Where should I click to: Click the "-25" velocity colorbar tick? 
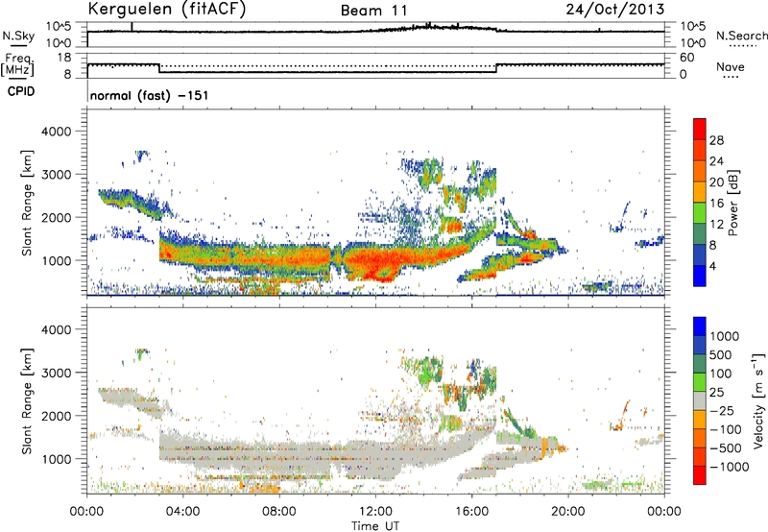pos(722,411)
